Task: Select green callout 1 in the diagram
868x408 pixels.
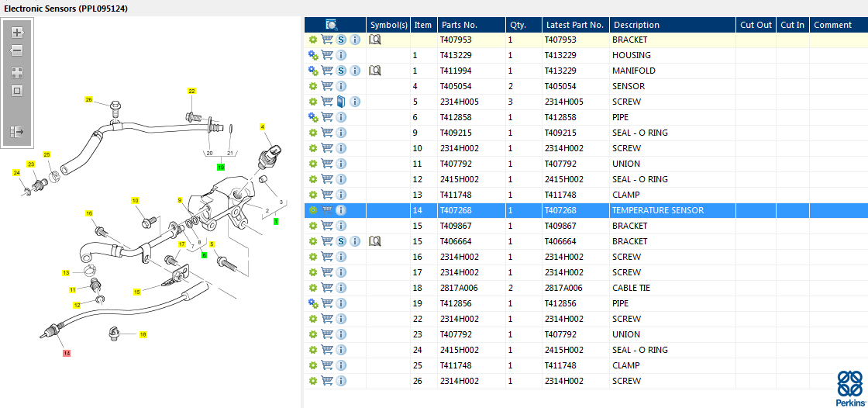Action: tap(276, 220)
